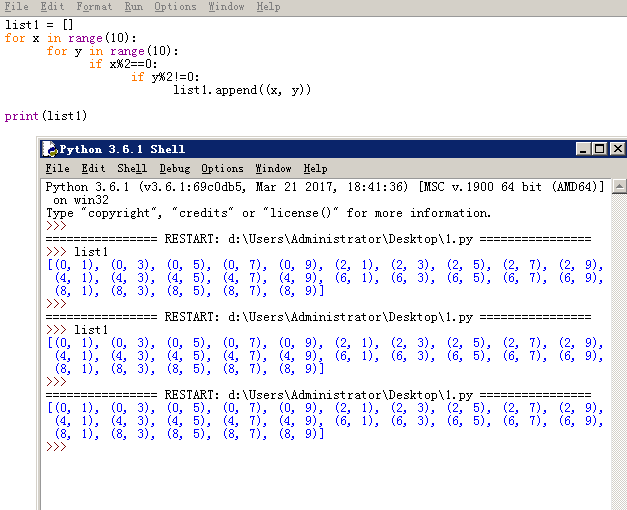Open the Run menu in the editor
Image resolution: width=627 pixels, height=510 pixels.
[133, 7]
